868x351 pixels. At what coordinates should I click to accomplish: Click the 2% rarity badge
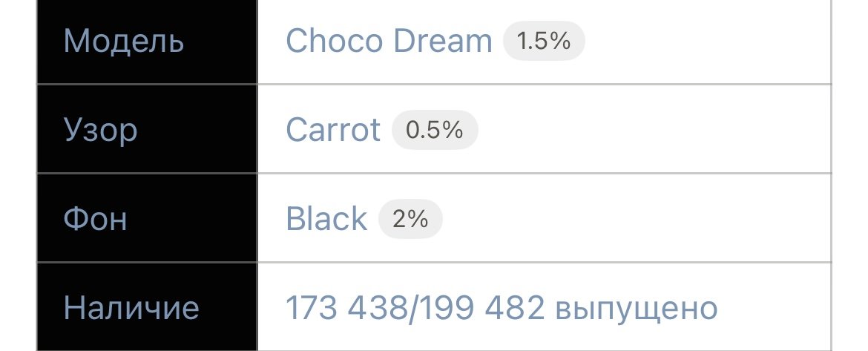[x=410, y=219]
